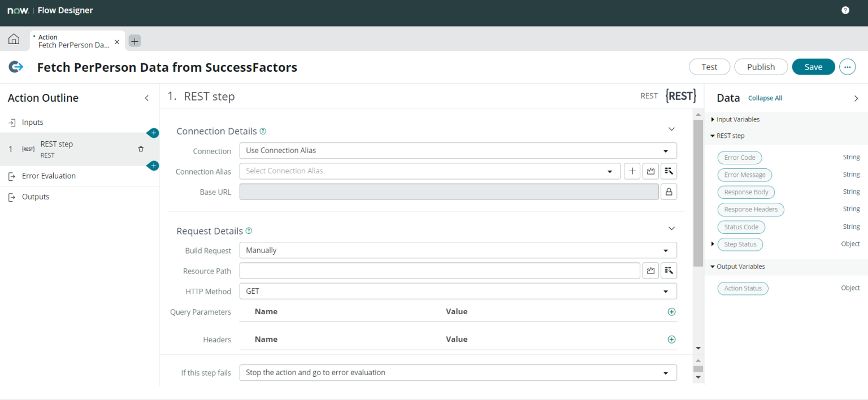Click the lock icon beside Base URL
This screenshot has width=868, height=400.
click(x=669, y=192)
